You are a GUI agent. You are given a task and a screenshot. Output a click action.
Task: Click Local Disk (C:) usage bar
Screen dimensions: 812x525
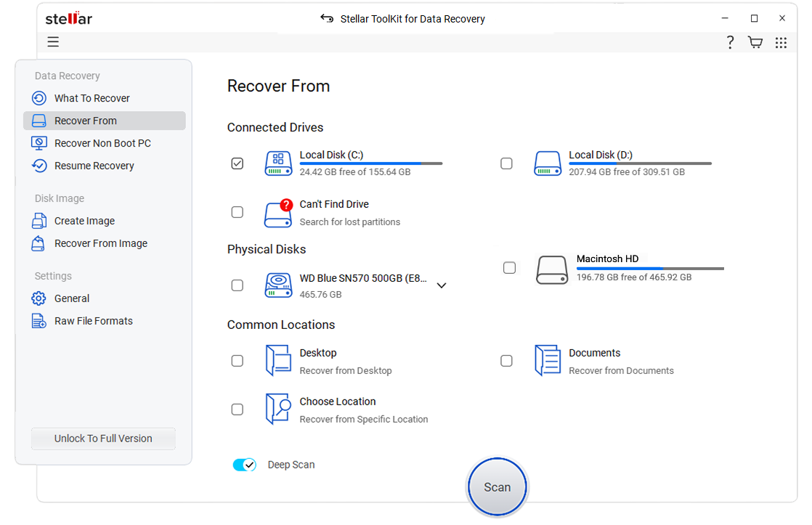(x=371, y=163)
